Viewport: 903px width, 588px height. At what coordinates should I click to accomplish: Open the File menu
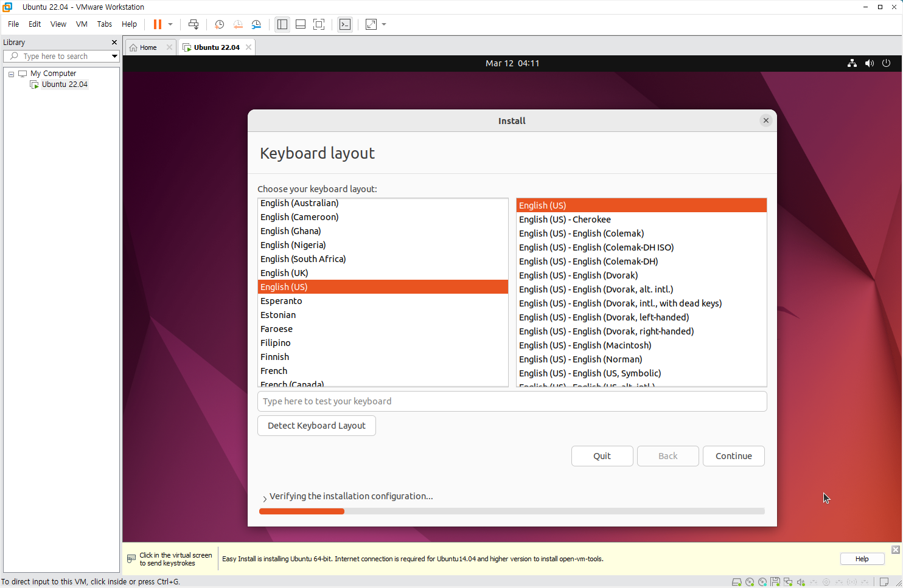click(x=13, y=24)
